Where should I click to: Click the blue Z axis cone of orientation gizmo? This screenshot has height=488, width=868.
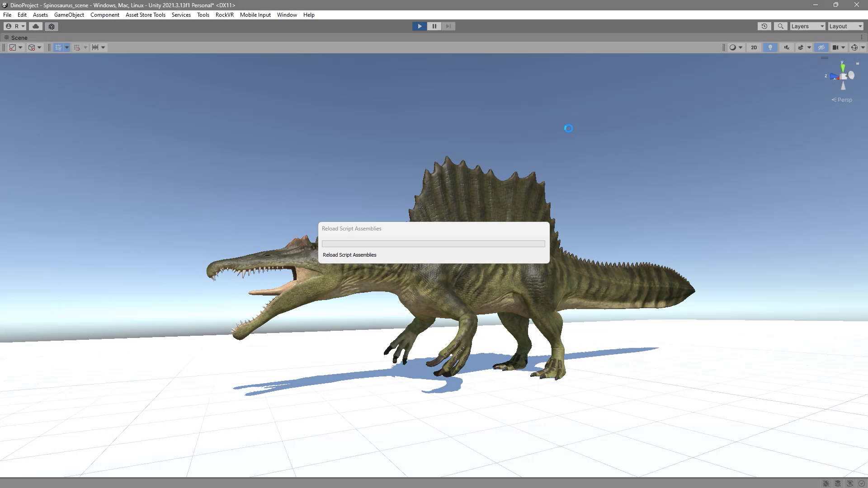tap(834, 76)
